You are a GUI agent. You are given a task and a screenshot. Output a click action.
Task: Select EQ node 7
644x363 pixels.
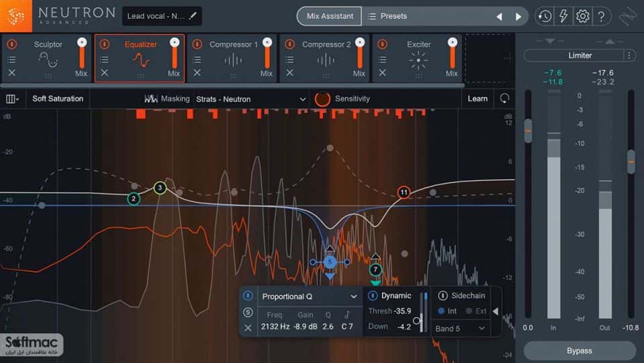tap(375, 270)
